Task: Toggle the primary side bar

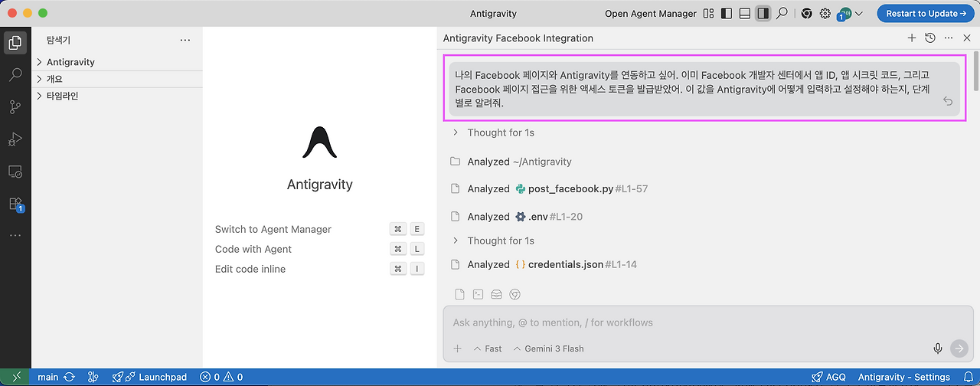Action: (x=727, y=13)
